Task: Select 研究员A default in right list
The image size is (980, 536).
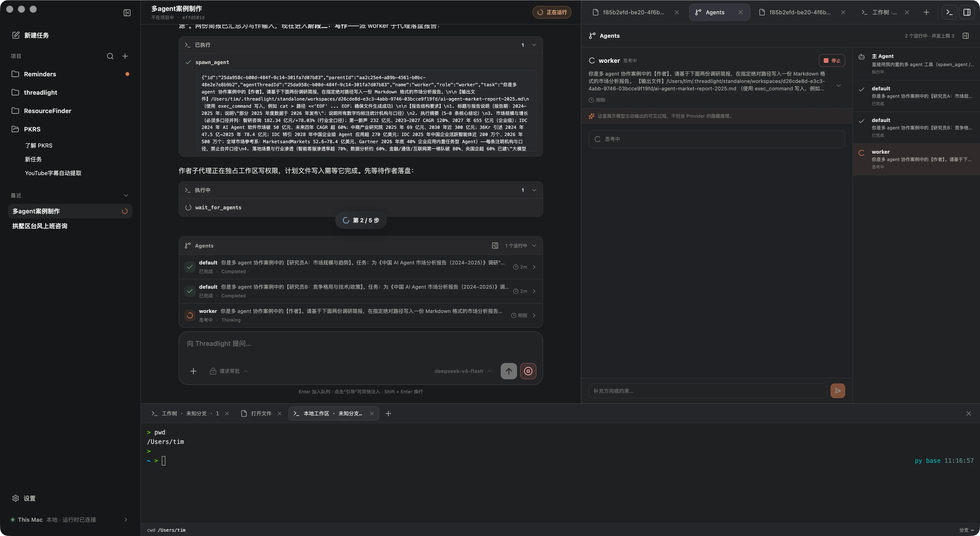Action: click(x=916, y=96)
